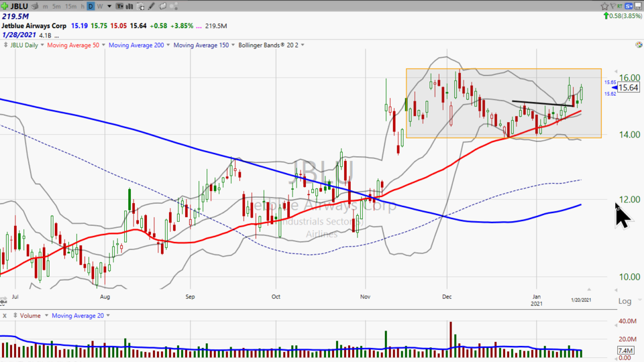644x362 pixels.
Task: Click the flag symbol icon
Action: tap(612, 6)
